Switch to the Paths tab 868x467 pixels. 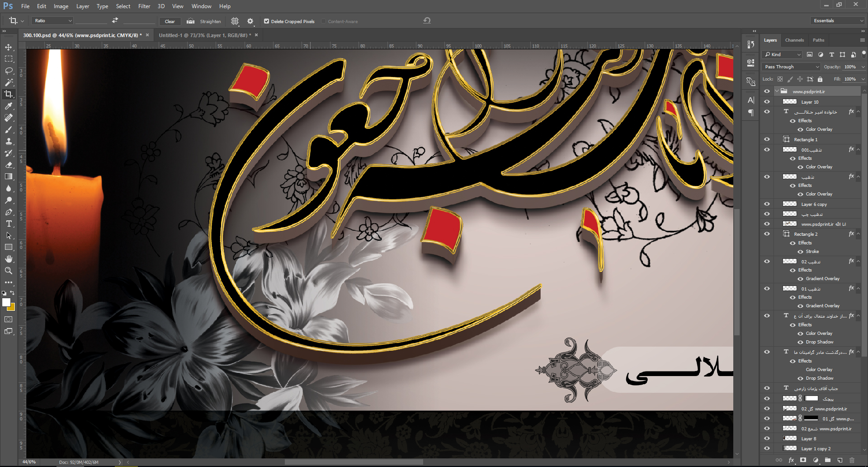[818, 40]
